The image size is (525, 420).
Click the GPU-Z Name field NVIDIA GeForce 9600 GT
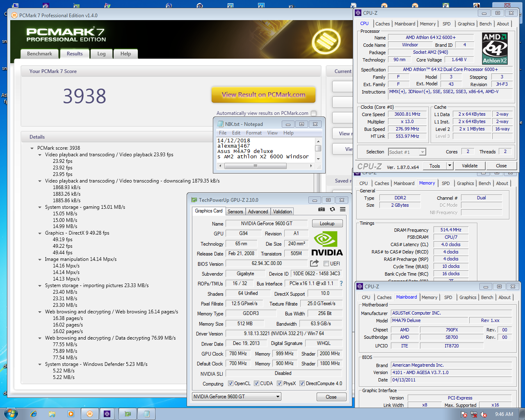pos(267,224)
